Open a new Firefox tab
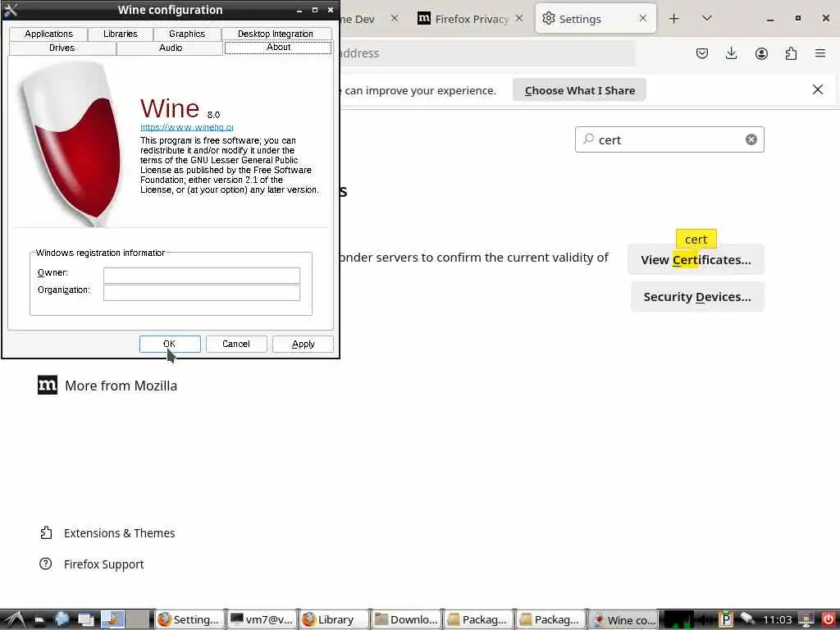840x630 pixels. (x=674, y=19)
